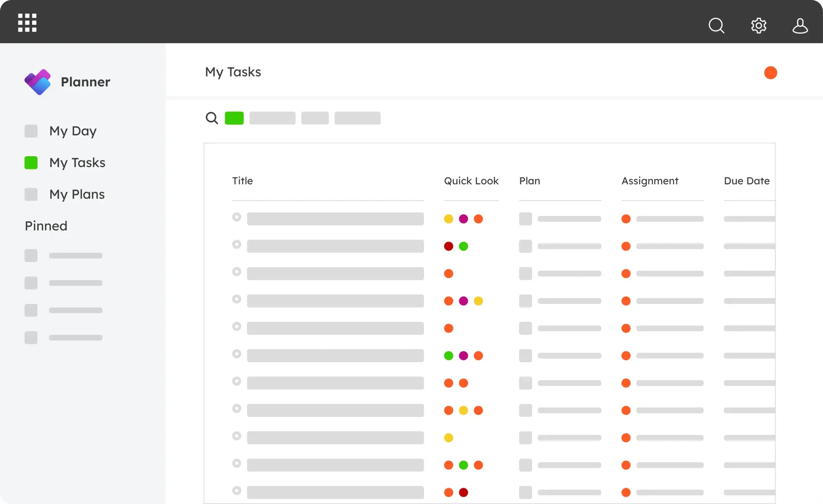Image resolution: width=823 pixels, height=504 pixels.
Task: Click the My Day icon square
Action: coord(31,131)
